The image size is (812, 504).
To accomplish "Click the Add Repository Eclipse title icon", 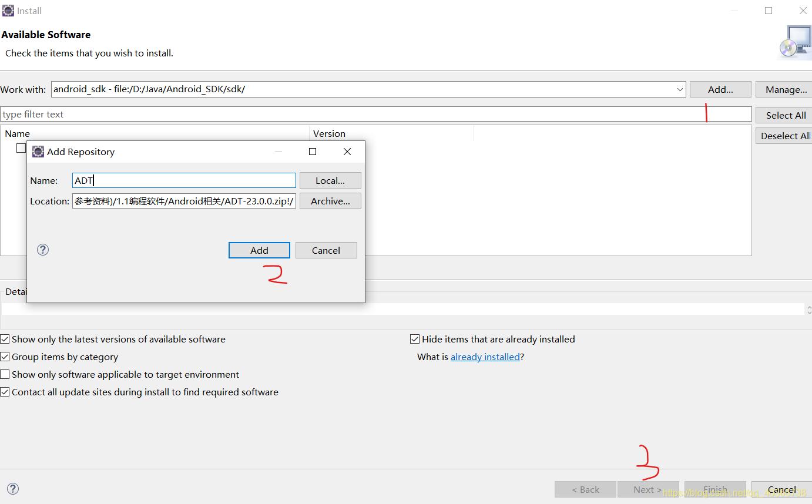I will (38, 152).
